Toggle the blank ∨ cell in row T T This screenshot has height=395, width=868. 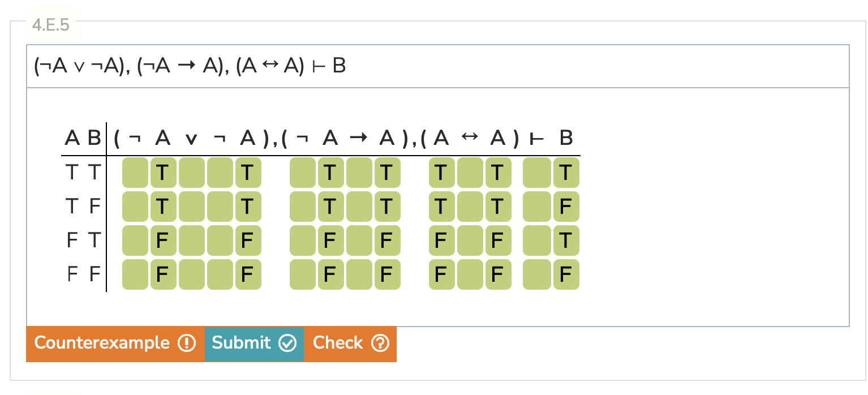191,173
